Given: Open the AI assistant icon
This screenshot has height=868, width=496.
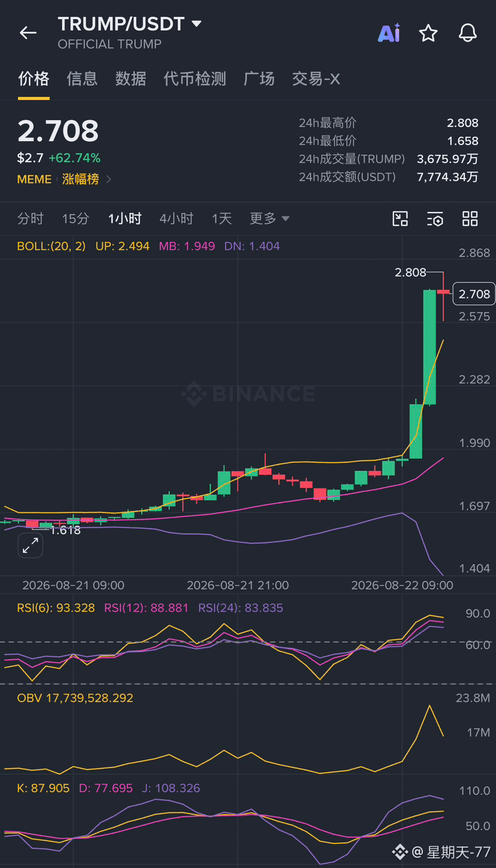Looking at the screenshot, I should (x=389, y=33).
